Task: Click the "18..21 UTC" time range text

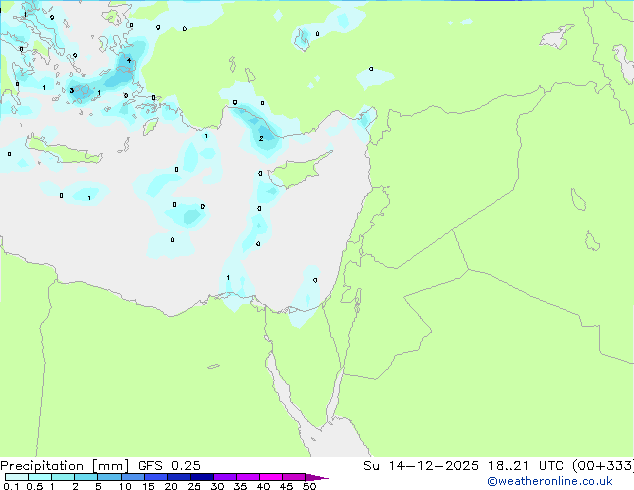Action: tap(525, 466)
